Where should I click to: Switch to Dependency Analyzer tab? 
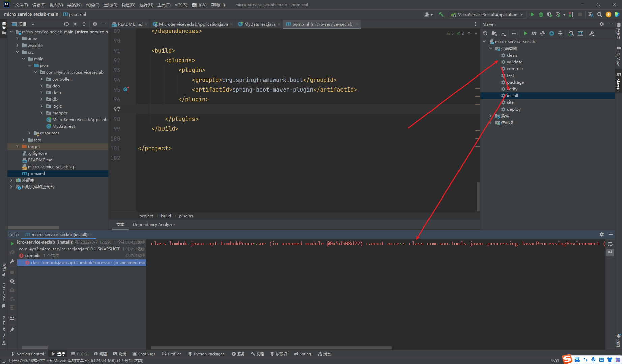tap(154, 225)
